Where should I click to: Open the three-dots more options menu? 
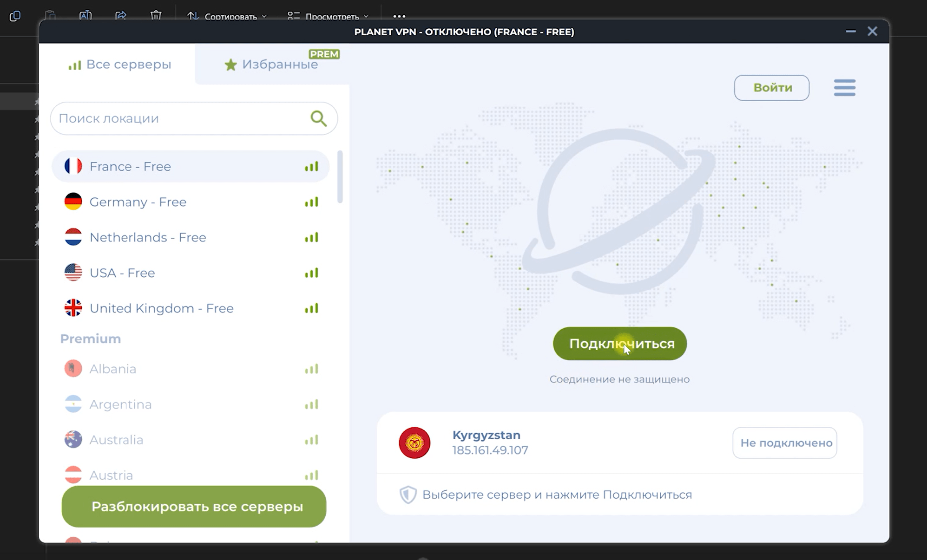[x=399, y=16]
